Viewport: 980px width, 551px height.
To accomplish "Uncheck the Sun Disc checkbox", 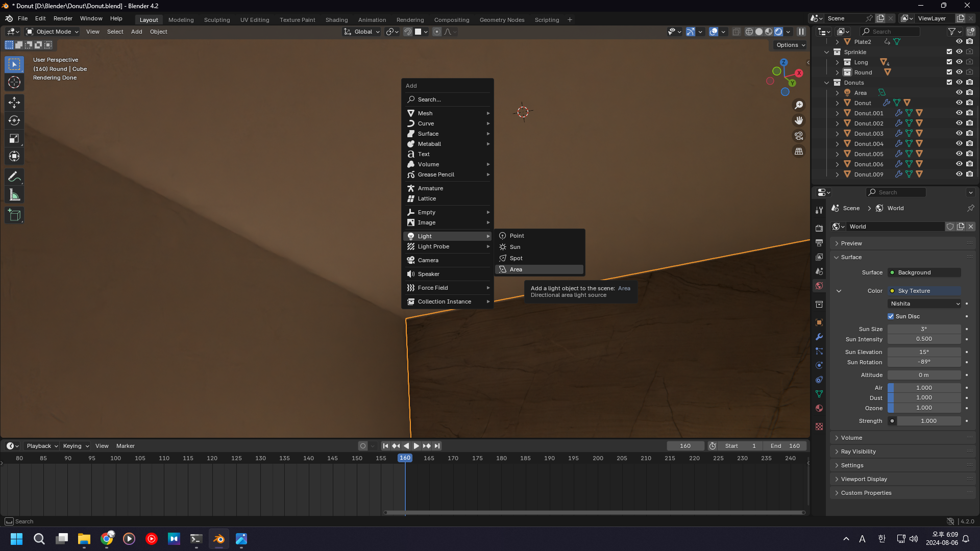I will 891,316.
